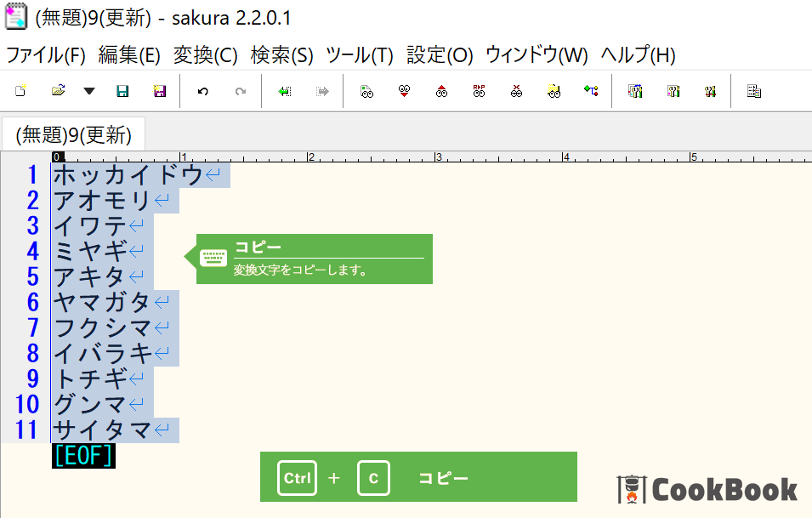Click the text line アオモリ
The height and width of the screenshot is (518, 812).
coord(103,201)
